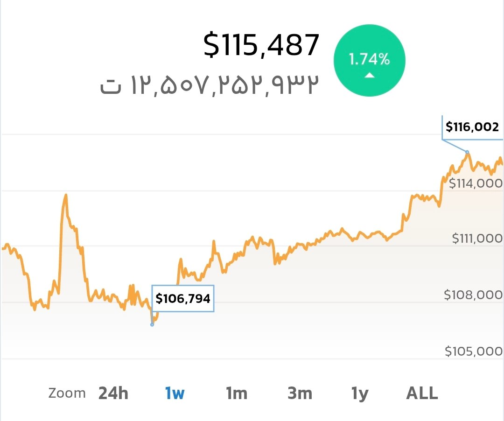Screen dimensions: 504x421
Task: Click the Zoom label text
Action: click(x=67, y=393)
